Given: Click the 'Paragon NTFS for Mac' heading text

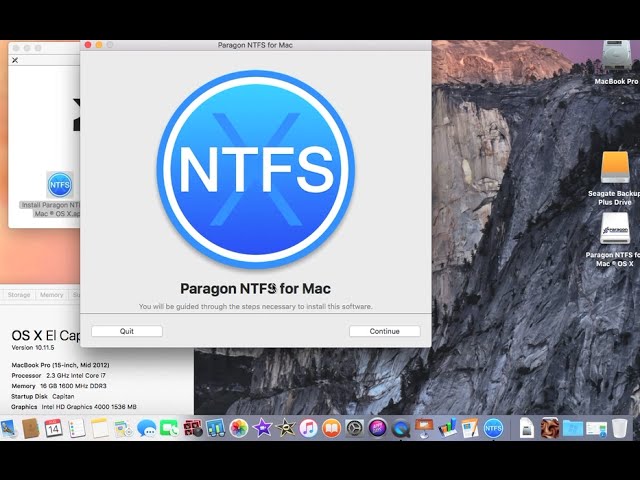Looking at the screenshot, I should point(256,289).
